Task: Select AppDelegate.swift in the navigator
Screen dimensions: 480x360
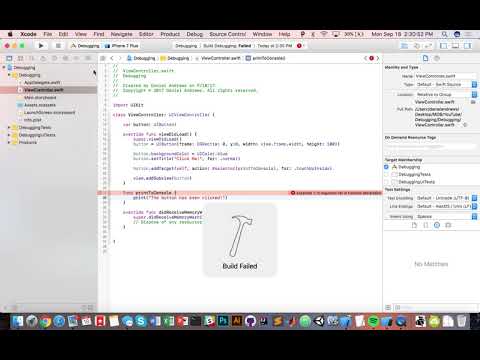Action: point(42,82)
